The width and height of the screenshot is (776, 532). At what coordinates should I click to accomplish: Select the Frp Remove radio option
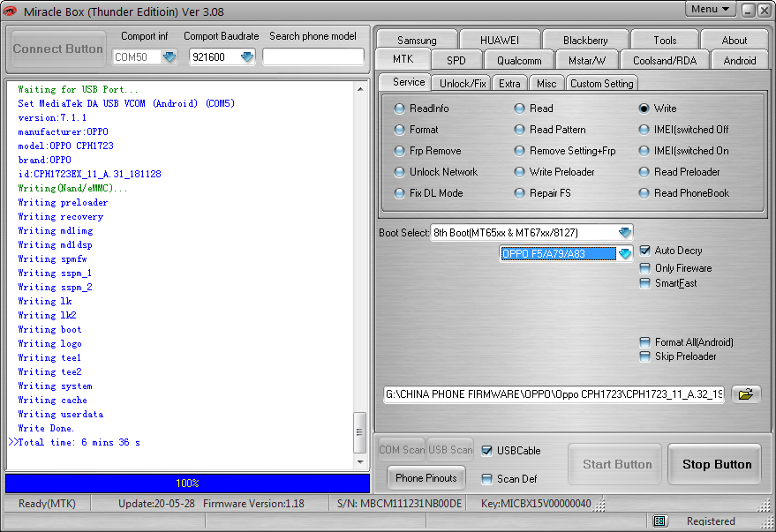pyautogui.click(x=399, y=151)
